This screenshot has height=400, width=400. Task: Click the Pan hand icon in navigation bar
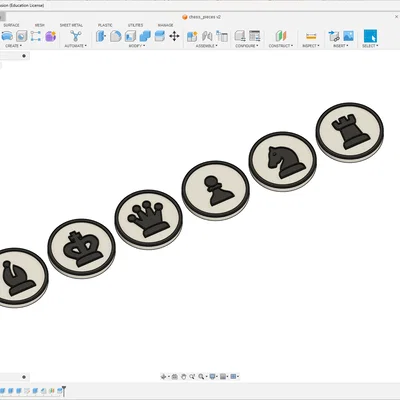pyautogui.click(x=183, y=377)
